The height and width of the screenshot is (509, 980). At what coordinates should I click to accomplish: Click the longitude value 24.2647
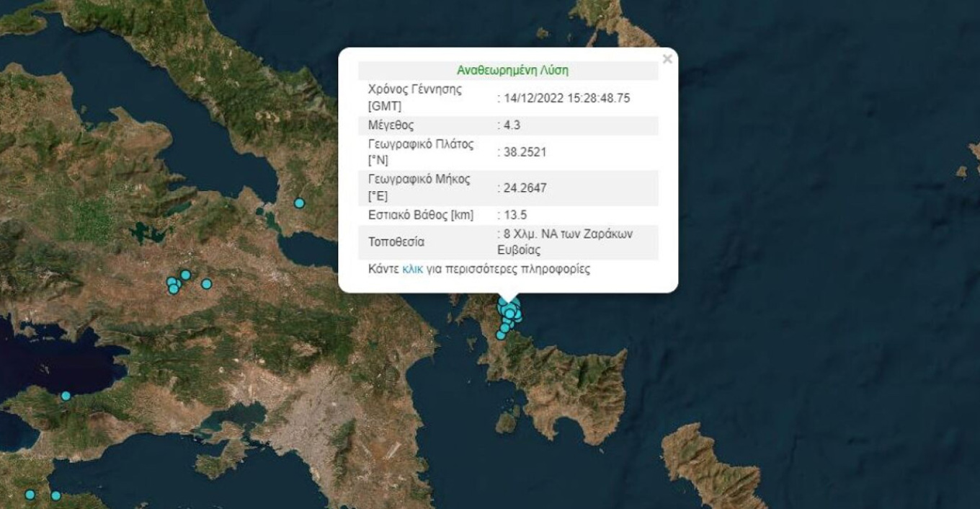525,188
